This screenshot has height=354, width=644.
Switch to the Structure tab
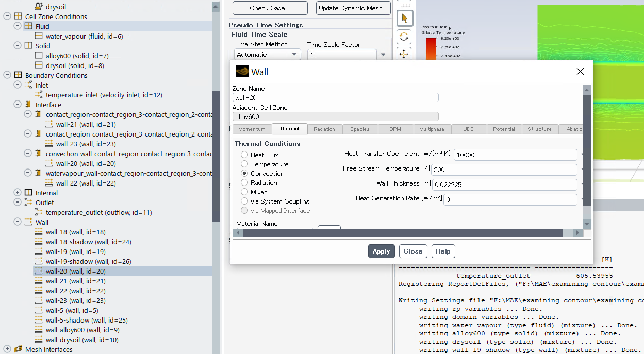click(x=539, y=129)
